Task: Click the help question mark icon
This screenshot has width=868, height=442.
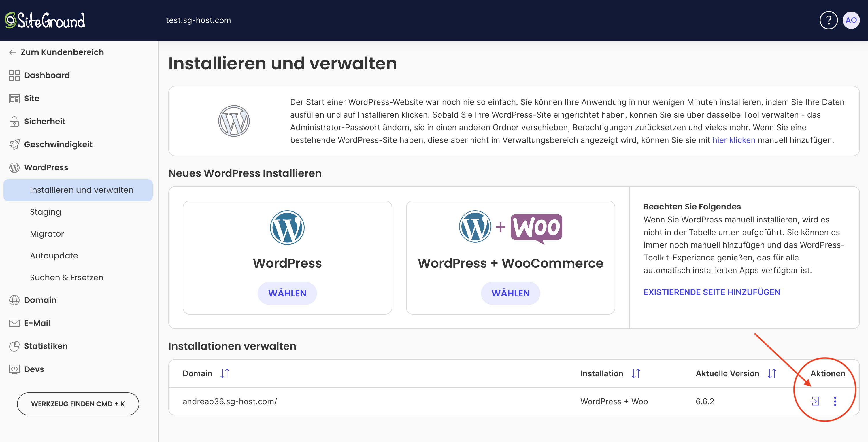Action: pyautogui.click(x=829, y=20)
